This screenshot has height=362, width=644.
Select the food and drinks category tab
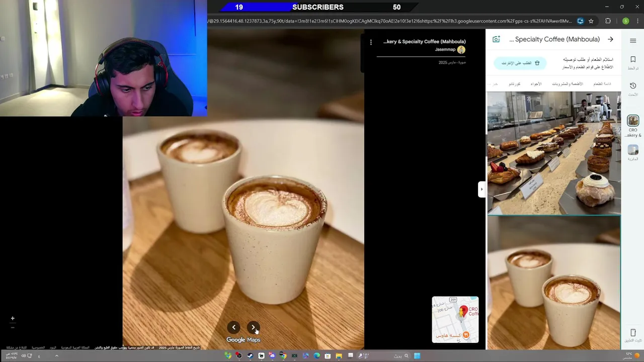point(568,84)
